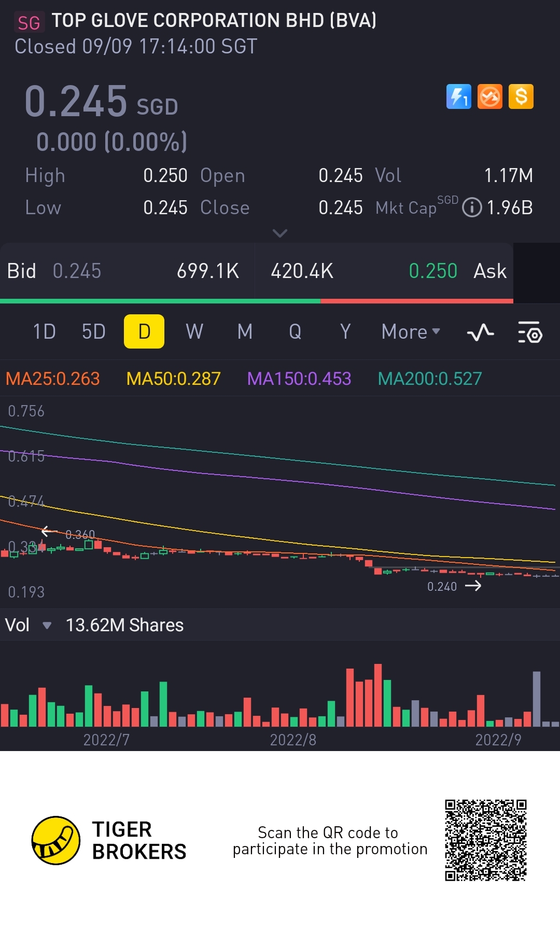The width and height of the screenshot is (560, 930).
Task: Tap the 13.62M Shares volume label
Action: click(124, 625)
